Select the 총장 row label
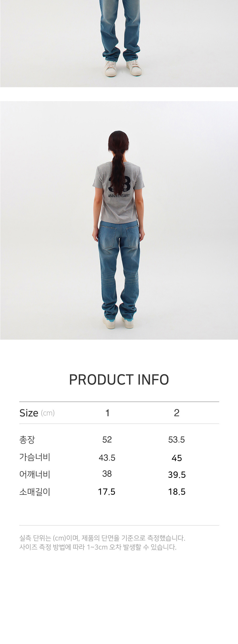The image size is (238, 644). tap(27, 439)
